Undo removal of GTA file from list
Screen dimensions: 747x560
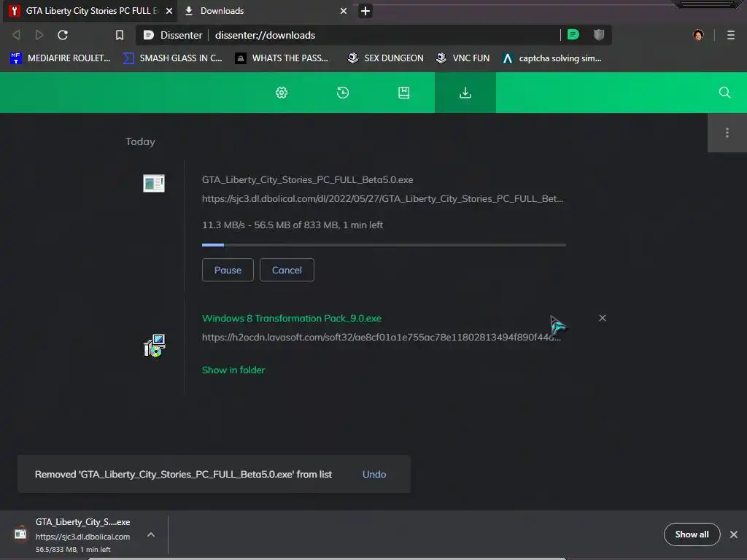click(x=374, y=474)
